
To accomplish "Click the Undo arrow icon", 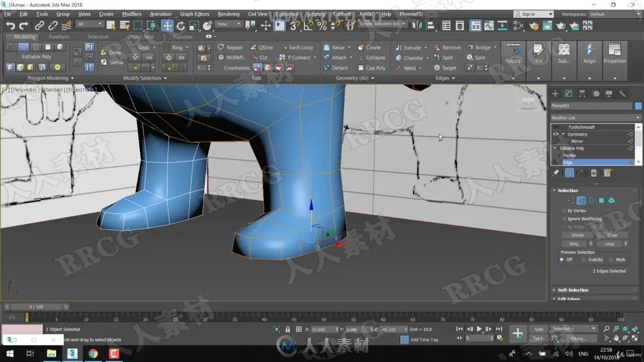I will 10,26.
